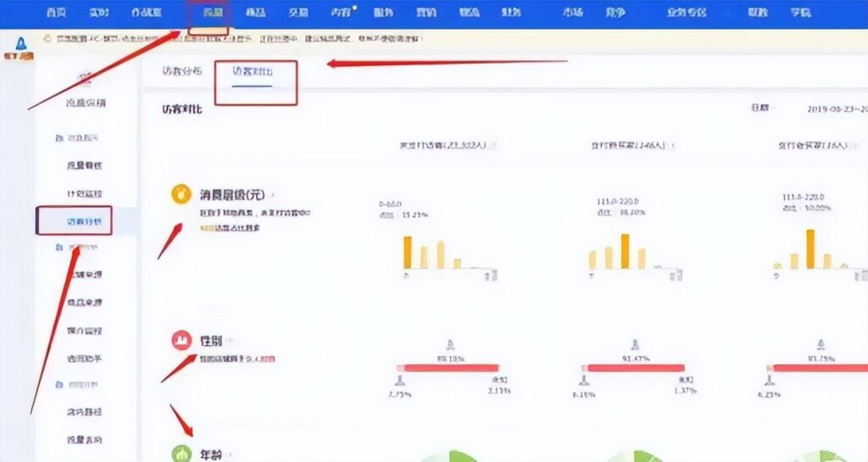
Task: Click the help icon beside 支付新买家 header
Action: [x=672, y=146]
